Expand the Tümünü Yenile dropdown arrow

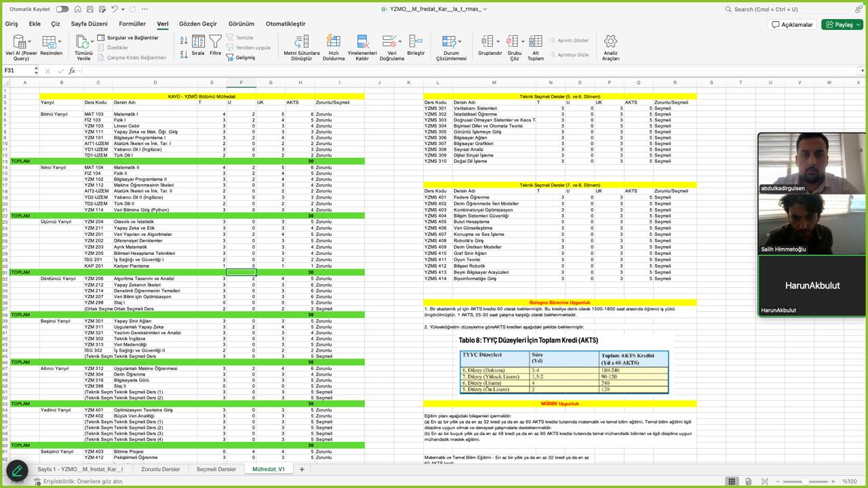coord(92,43)
